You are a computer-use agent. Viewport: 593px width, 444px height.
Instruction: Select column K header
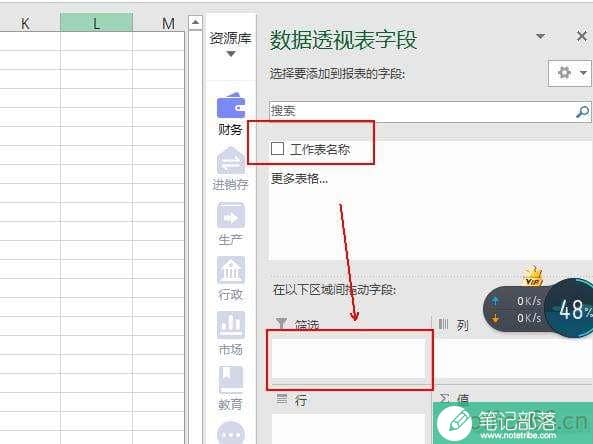(x=26, y=22)
